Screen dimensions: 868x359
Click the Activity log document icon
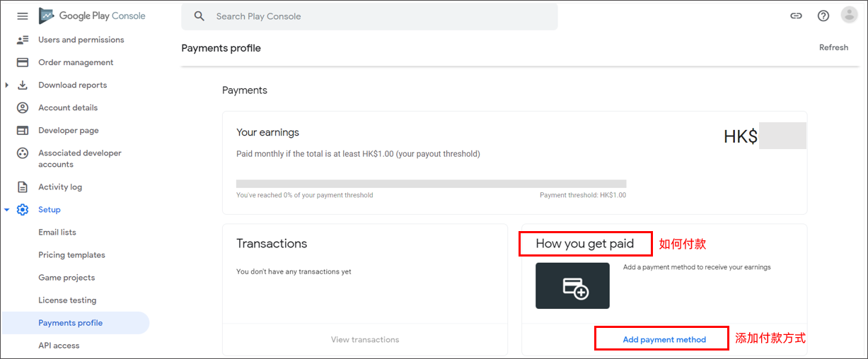23,187
